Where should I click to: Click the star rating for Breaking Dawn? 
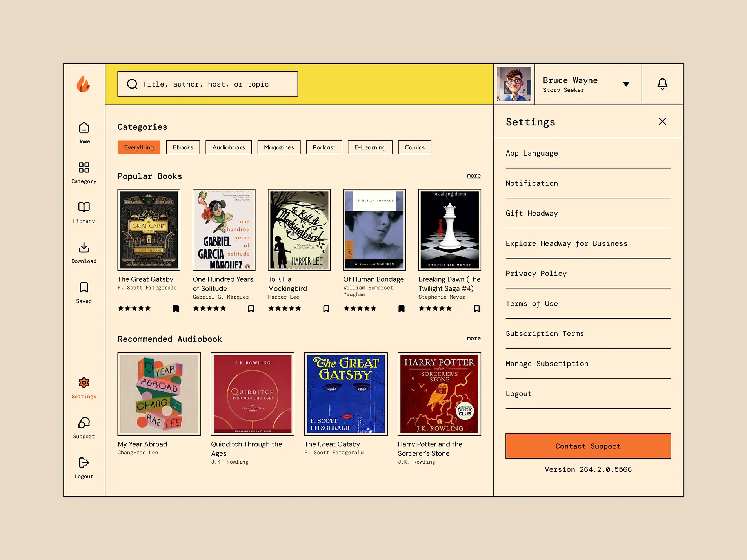435,309
